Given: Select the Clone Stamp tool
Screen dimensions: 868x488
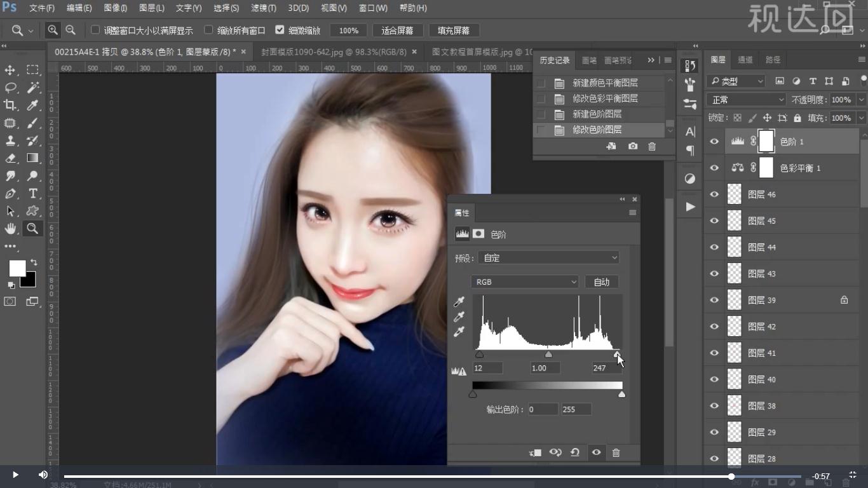Looking at the screenshot, I should pos(10,140).
